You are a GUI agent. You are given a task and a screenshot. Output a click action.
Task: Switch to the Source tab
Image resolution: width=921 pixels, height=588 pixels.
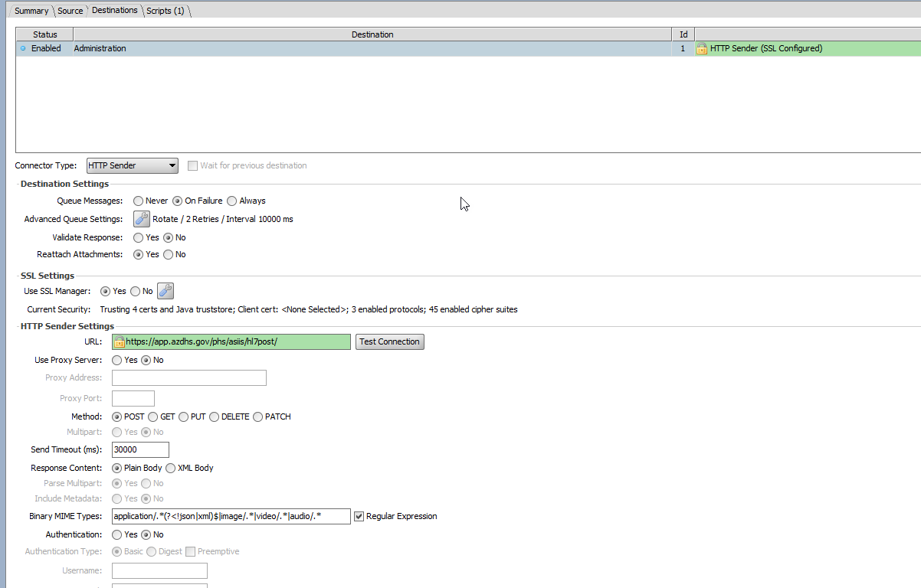[x=70, y=10]
